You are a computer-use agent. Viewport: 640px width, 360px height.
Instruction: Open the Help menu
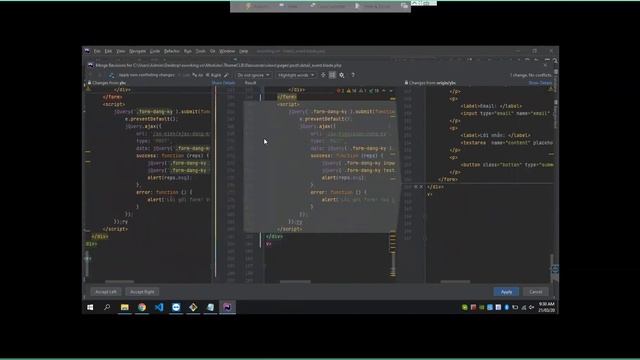pyautogui.click(x=244, y=51)
